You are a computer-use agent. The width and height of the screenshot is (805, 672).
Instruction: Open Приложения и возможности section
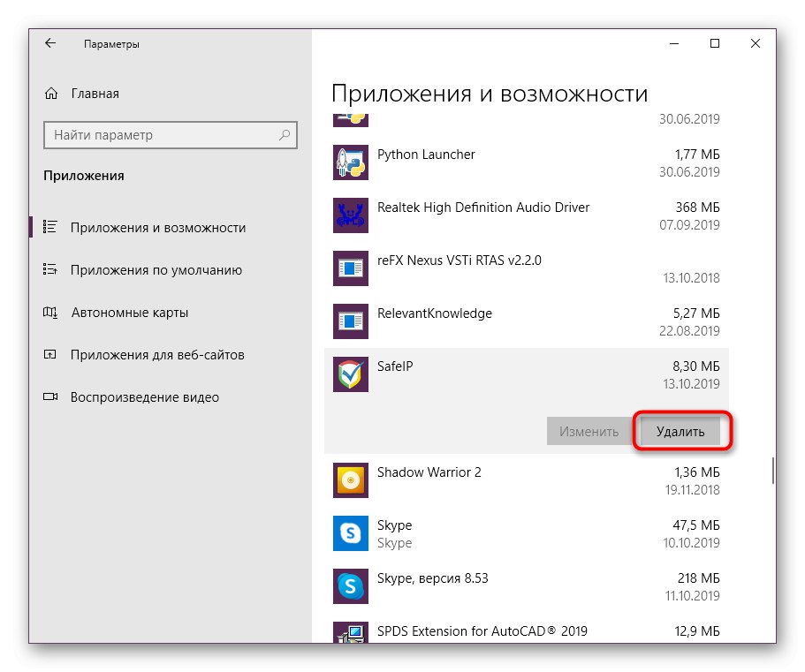click(x=157, y=228)
